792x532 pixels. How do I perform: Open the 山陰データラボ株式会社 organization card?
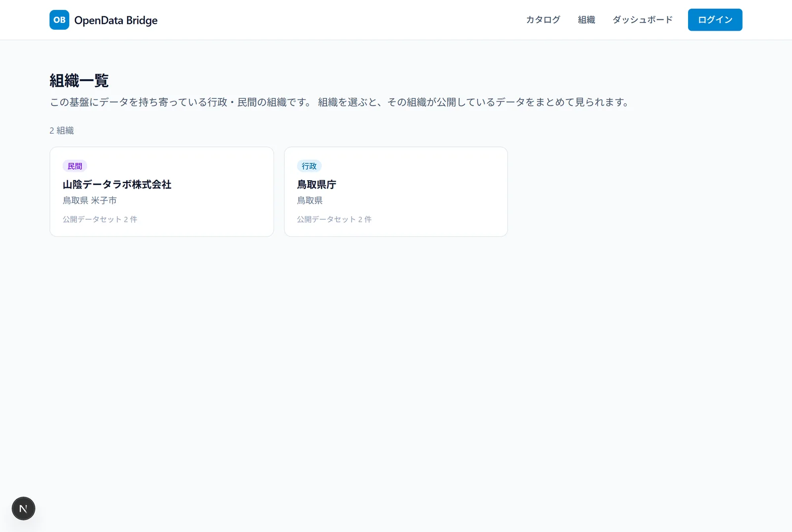click(162, 192)
